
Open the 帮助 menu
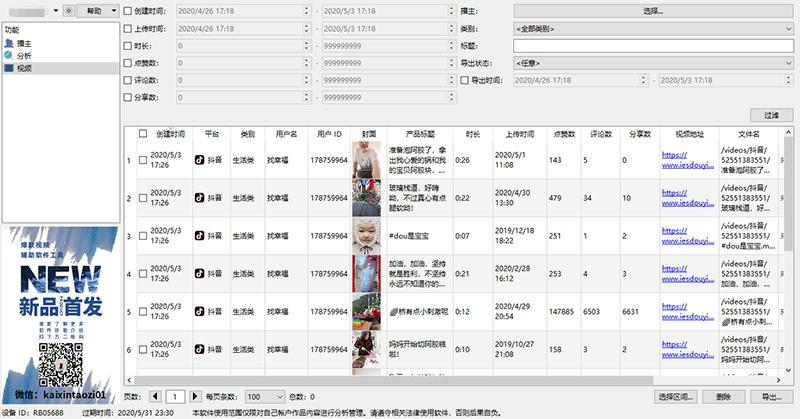(93, 10)
